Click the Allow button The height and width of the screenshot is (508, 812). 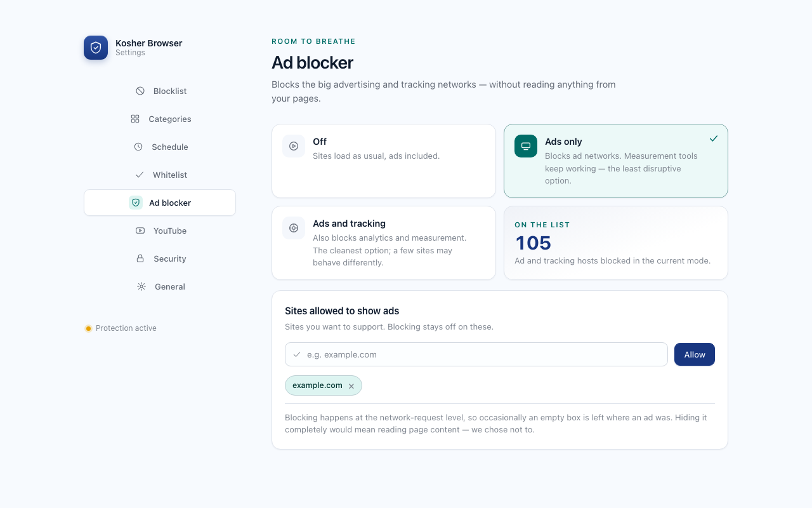(695, 354)
